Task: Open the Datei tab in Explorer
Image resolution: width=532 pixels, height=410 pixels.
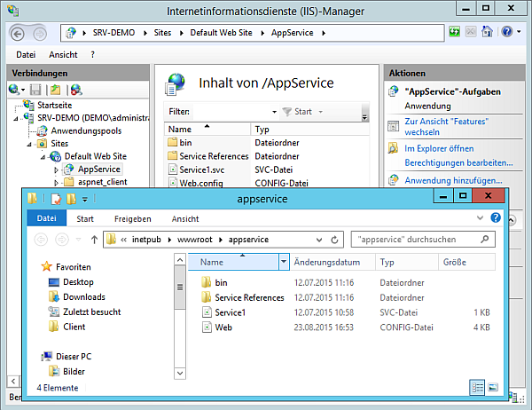Action: [46, 218]
